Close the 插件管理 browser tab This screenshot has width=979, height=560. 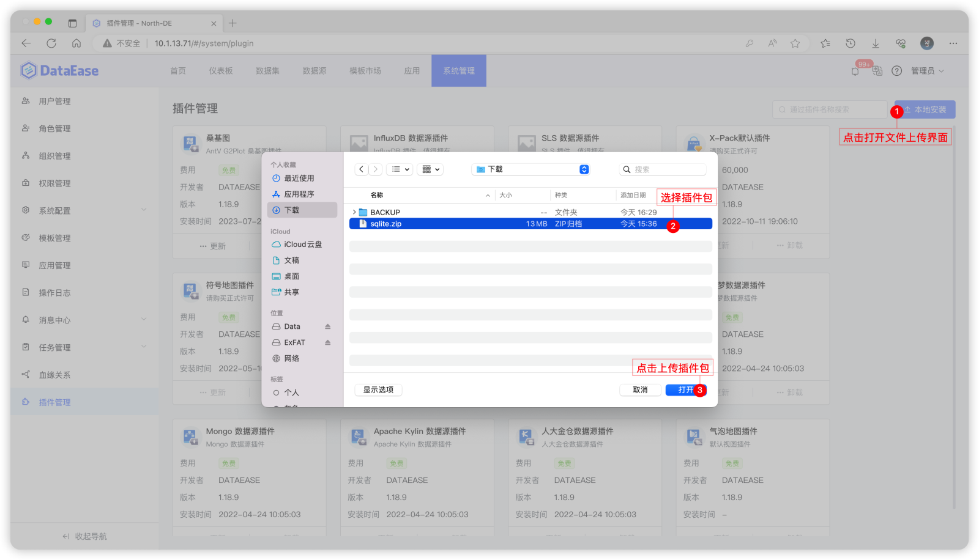pyautogui.click(x=214, y=24)
